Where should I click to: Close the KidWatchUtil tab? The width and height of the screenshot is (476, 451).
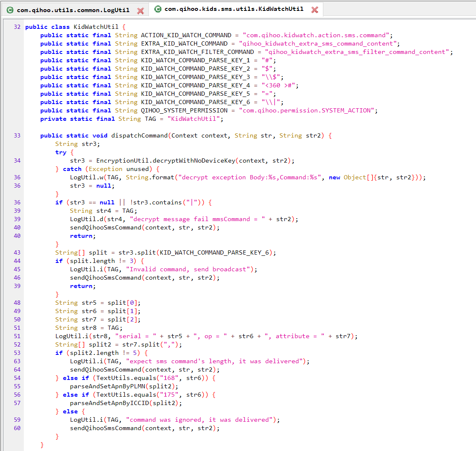pyautogui.click(x=315, y=10)
